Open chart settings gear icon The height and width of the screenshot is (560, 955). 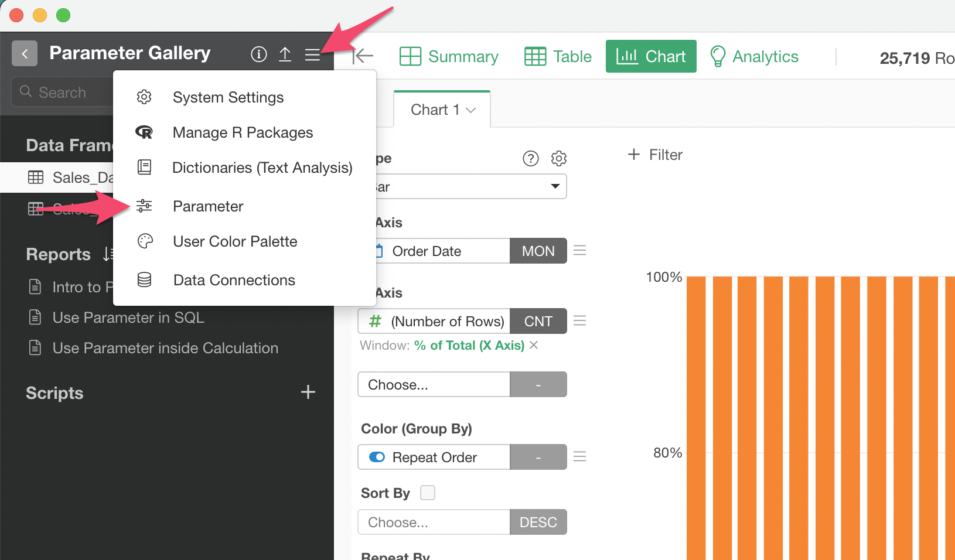click(x=559, y=158)
